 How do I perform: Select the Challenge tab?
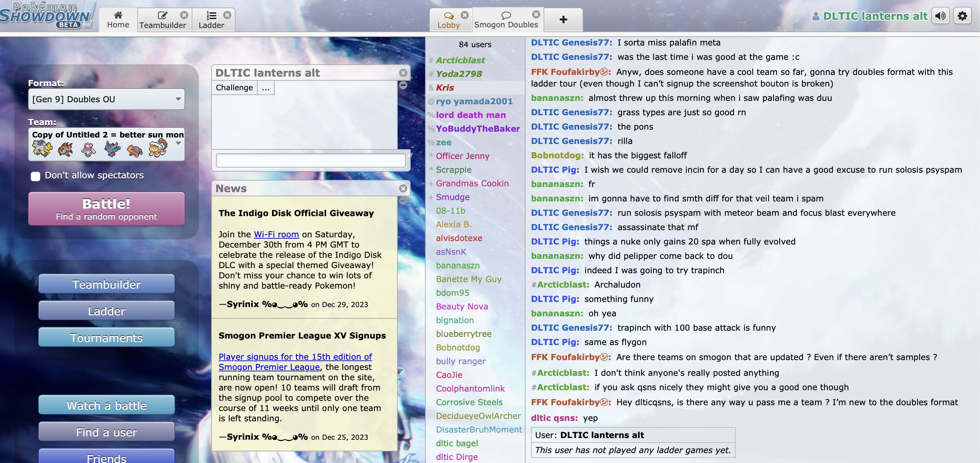[234, 88]
